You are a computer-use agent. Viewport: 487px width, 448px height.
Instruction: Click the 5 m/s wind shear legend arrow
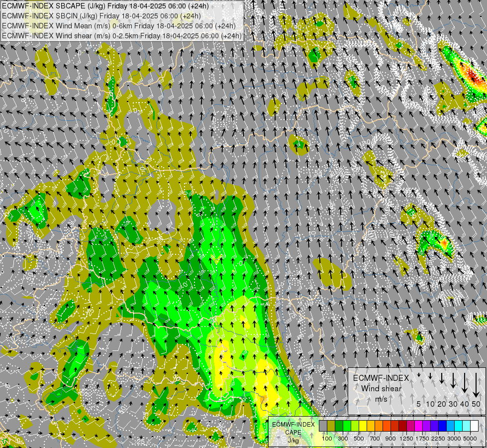tap(419, 375)
